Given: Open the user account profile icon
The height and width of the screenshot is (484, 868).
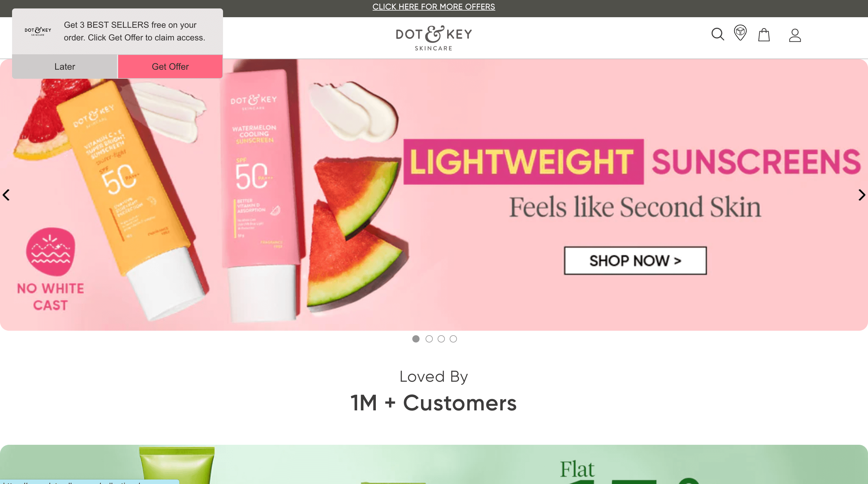Looking at the screenshot, I should click(x=795, y=35).
